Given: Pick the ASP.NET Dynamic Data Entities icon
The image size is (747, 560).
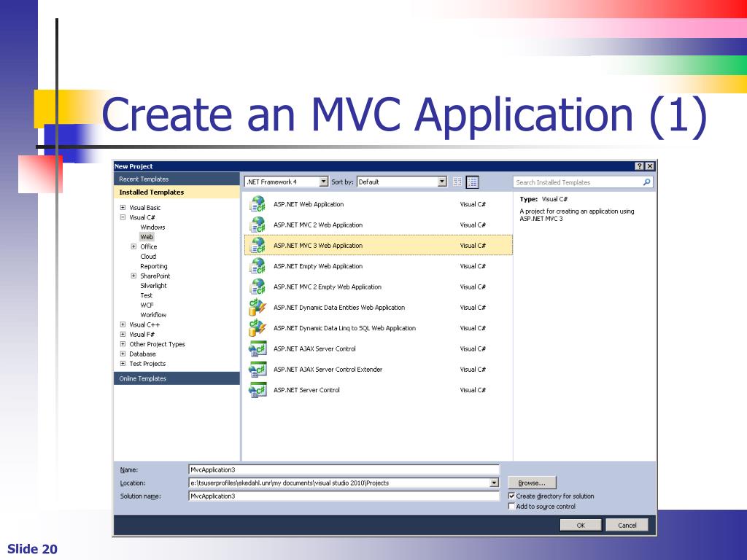Looking at the screenshot, I should pyautogui.click(x=258, y=308).
